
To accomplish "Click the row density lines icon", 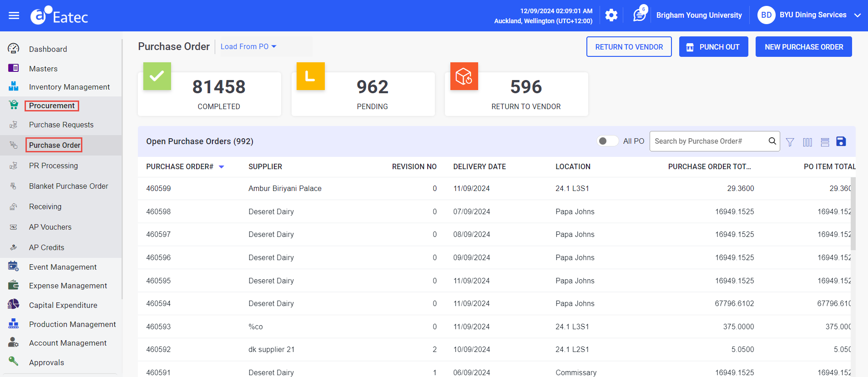I will pyautogui.click(x=825, y=142).
